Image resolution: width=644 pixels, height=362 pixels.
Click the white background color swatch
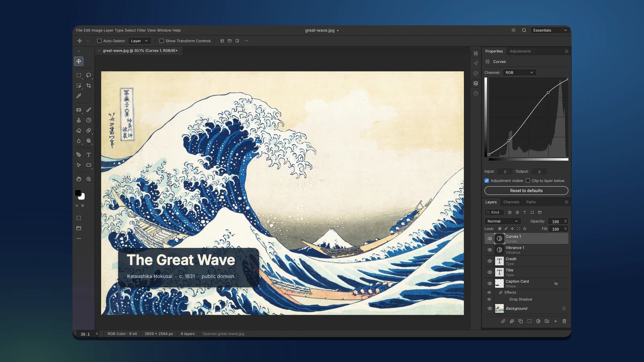(x=83, y=197)
